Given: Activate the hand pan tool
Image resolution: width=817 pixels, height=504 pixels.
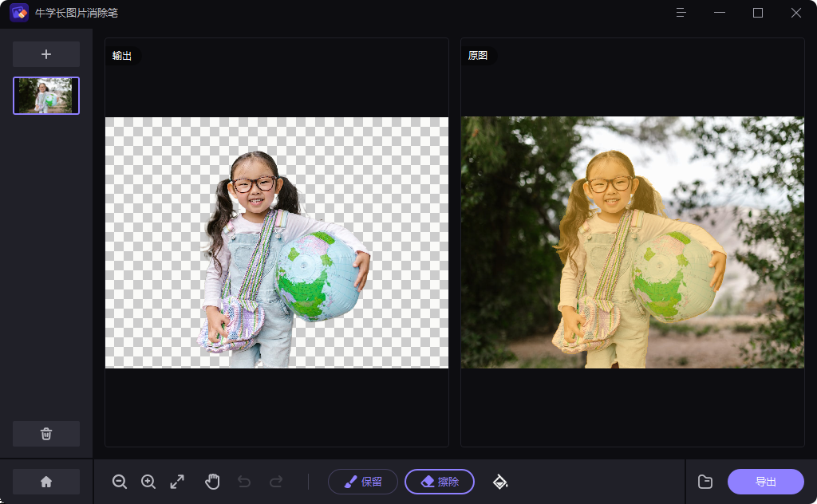Looking at the screenshot, I should coord(212,482).
